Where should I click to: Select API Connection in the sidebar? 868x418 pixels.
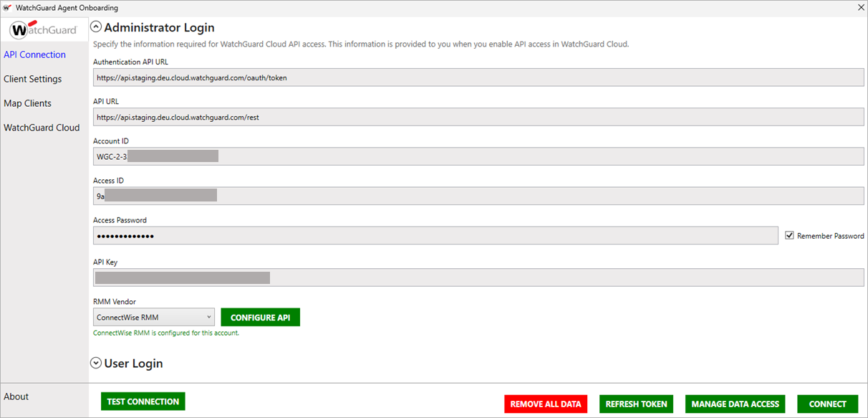[34, 54]
